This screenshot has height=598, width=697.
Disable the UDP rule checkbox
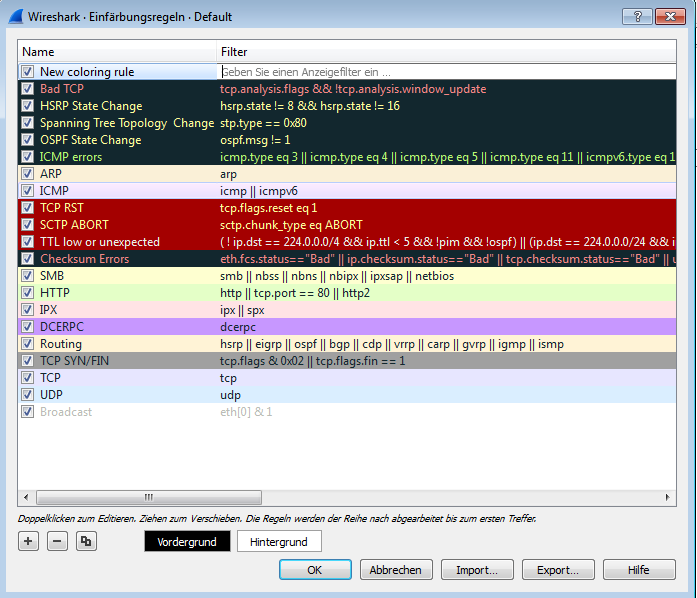click(x=28, y=394)
